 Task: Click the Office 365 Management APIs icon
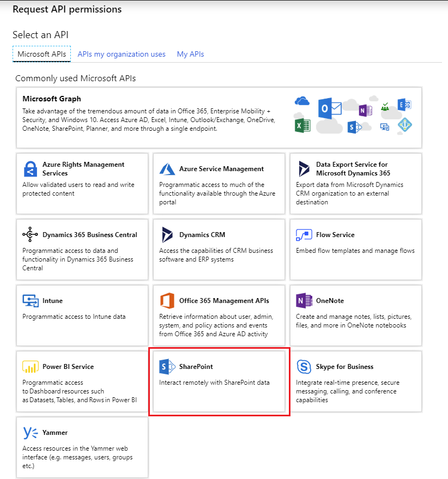tap(167, 301)
